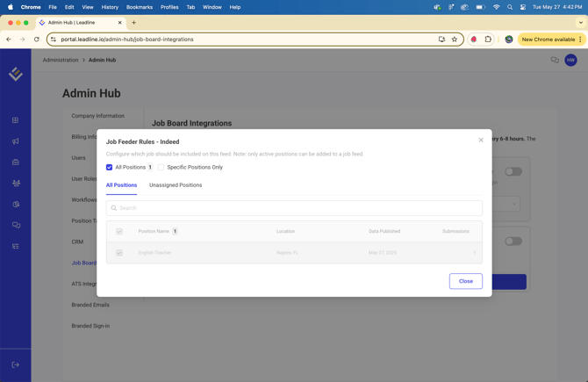
Task: Click the browser forward arrow
Action: (23, 39)
